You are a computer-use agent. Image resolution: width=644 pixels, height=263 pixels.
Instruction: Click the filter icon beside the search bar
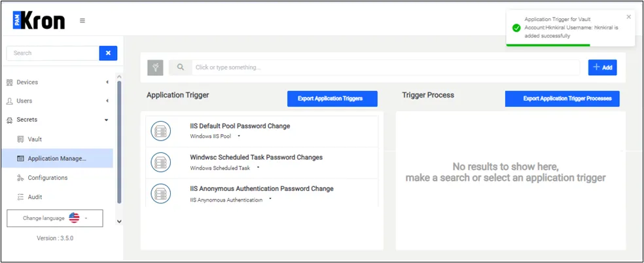click(155, 67)
